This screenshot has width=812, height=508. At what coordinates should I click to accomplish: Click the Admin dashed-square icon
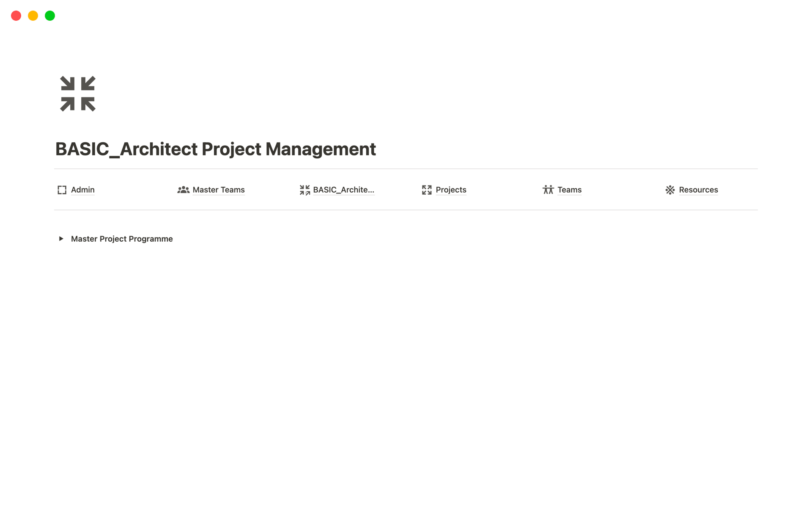click(62, 190)
